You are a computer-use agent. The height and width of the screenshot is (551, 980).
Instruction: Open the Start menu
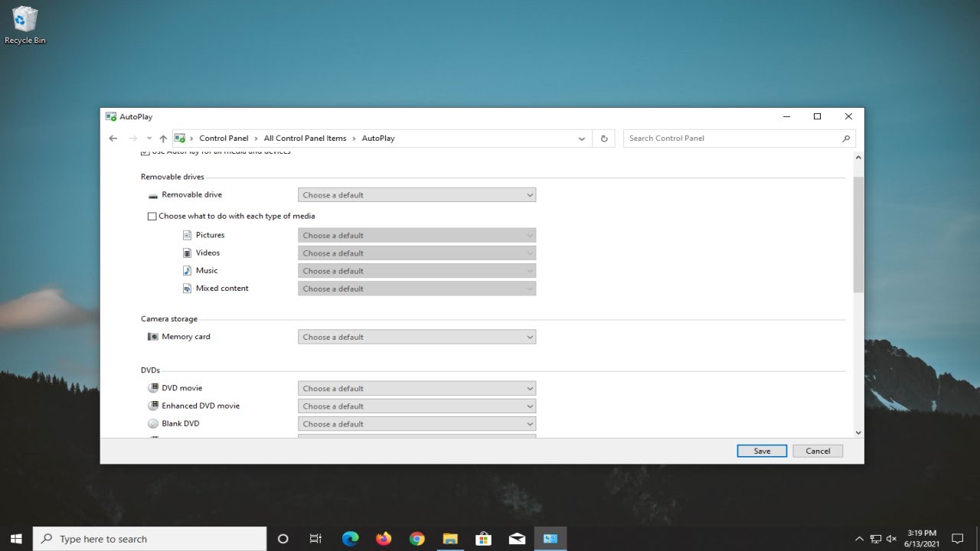tap(16, 539)
